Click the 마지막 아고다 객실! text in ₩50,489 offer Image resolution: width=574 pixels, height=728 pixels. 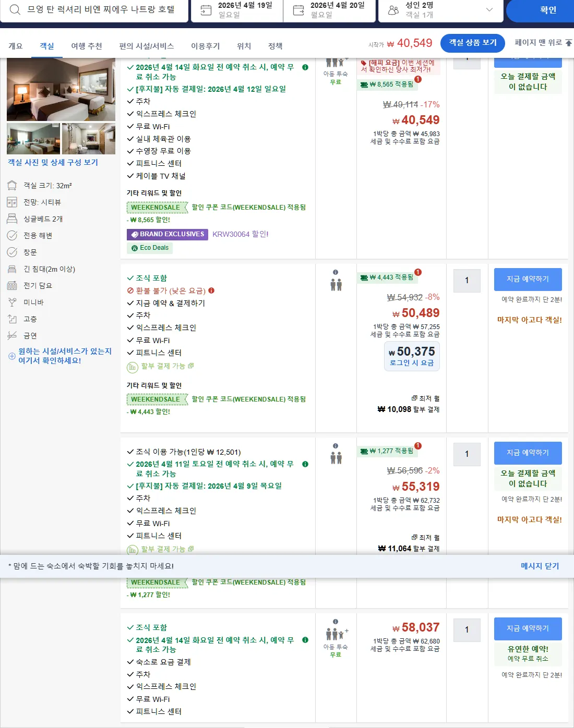(x=530, y=320)
